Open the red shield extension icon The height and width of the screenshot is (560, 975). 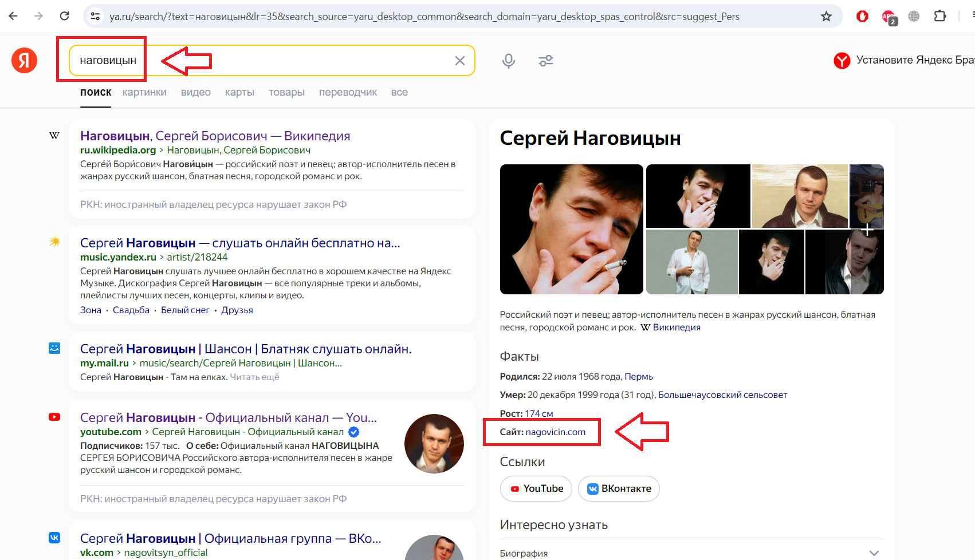click(x=862, y=17)
